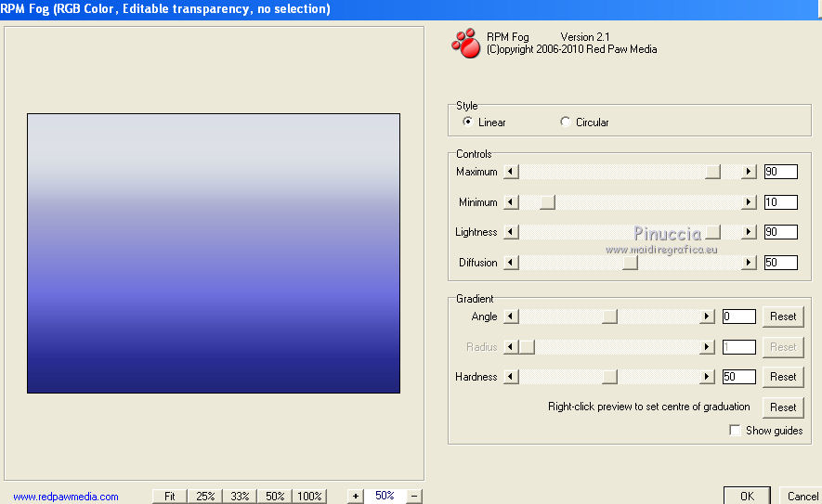Click the Minimum slider thumb
This screenshot has width=822, height=504.
(547, 201)
